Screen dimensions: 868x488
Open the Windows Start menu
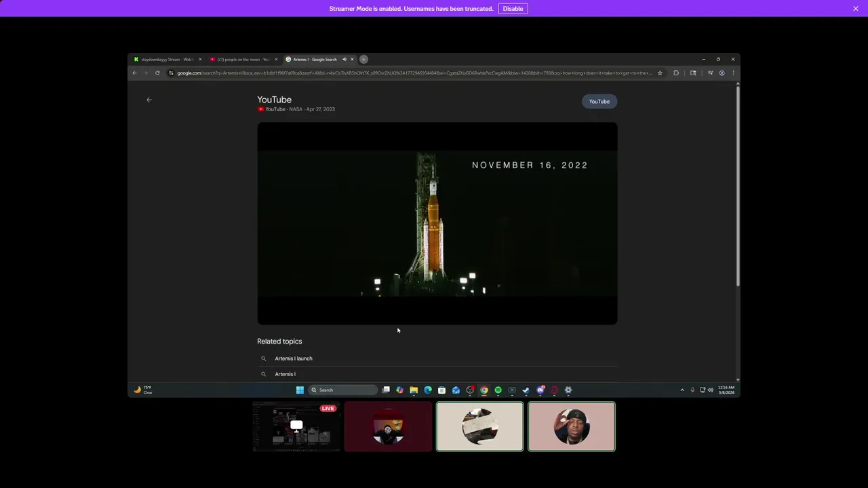tap(300, 390)
